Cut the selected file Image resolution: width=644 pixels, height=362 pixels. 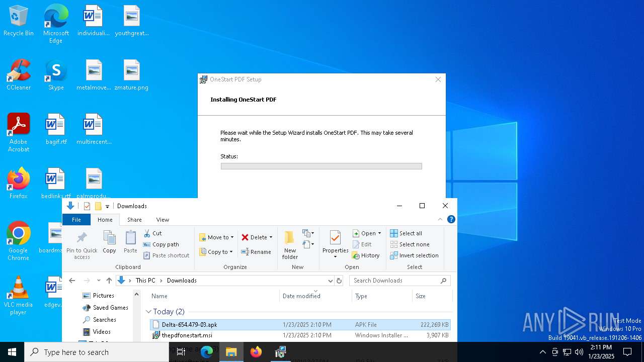pyautogui.click(x=152, y=233)
